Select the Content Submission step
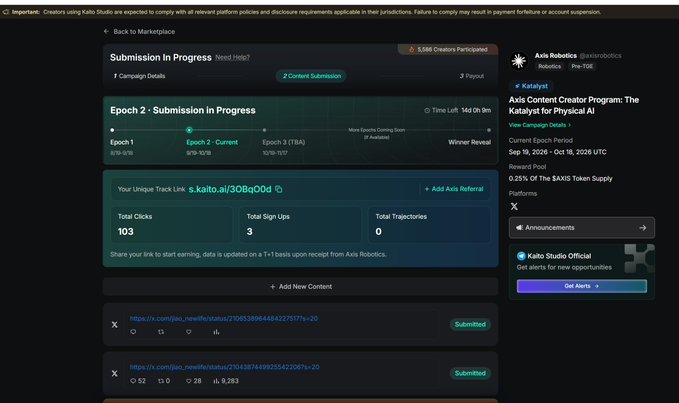Screen dimensions: 679x403 pyautogui.click(x=311, y=76)
